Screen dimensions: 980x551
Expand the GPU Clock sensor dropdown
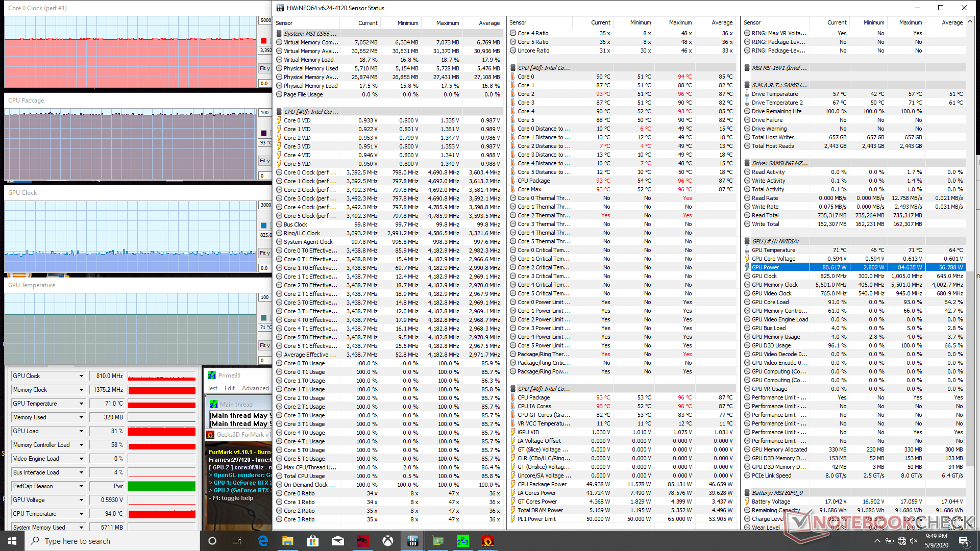click(x=81, y=376)
